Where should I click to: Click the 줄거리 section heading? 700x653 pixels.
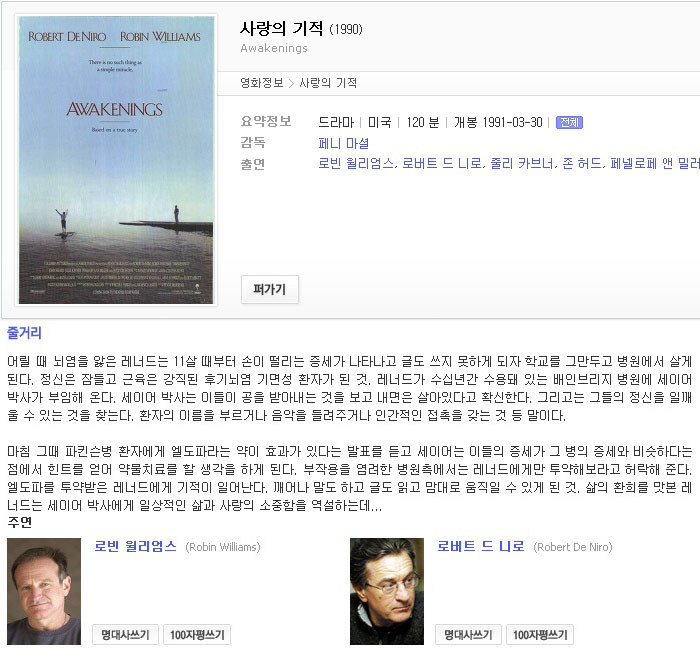pyautogui.click(x=24, y=333)
